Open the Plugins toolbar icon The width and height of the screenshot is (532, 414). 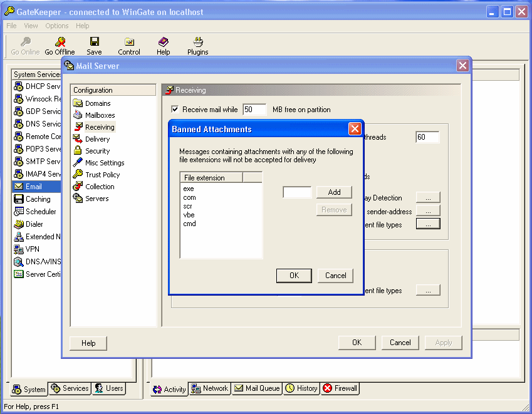[x=198, y=42]
